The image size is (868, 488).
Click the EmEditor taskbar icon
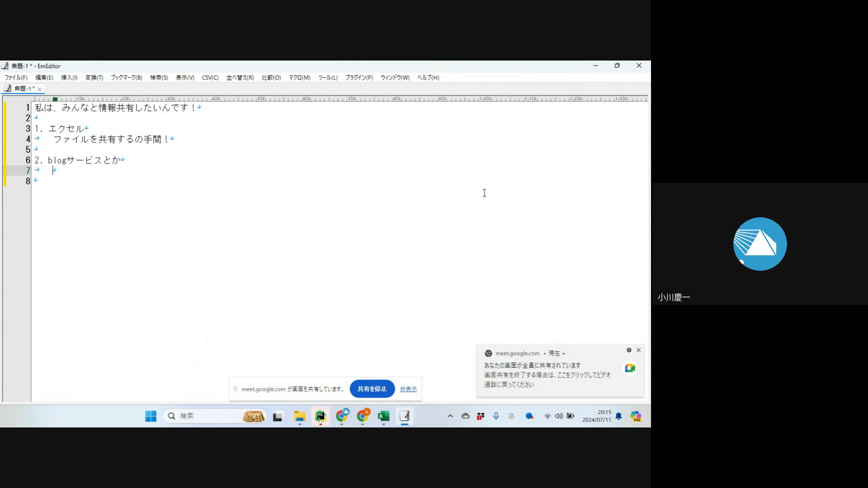pyautogui.click(x=405, y=416)
